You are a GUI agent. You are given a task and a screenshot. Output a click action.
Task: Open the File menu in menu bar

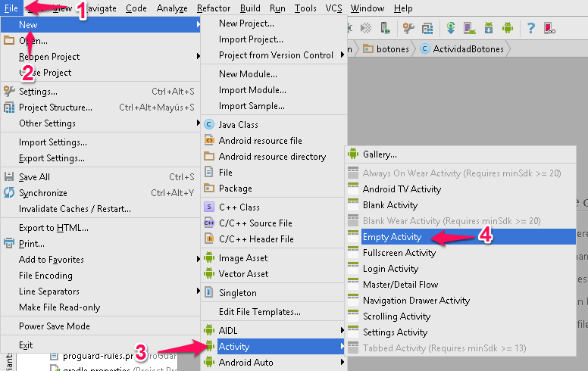11,8
